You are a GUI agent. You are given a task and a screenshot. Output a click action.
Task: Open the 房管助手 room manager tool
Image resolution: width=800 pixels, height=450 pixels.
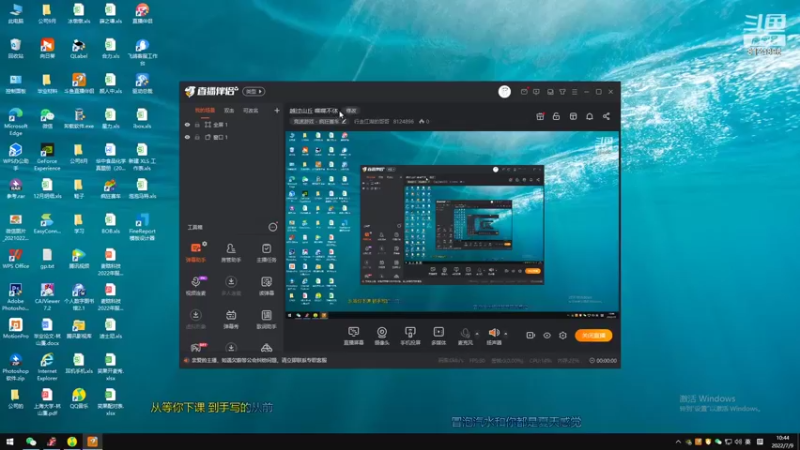231,253
